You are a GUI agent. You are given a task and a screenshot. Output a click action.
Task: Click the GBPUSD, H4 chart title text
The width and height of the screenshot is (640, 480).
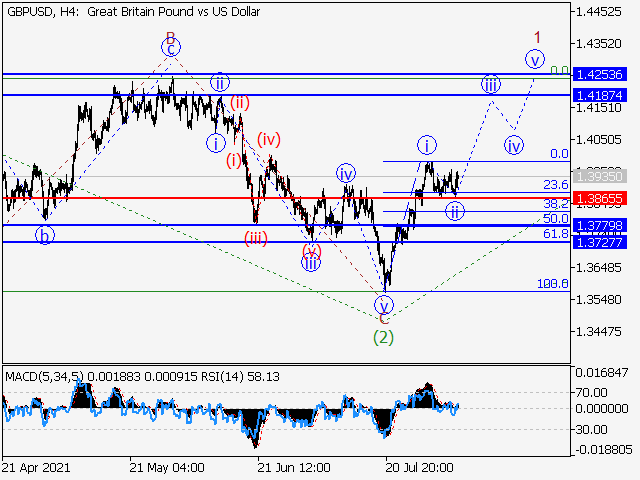(133, 12)
